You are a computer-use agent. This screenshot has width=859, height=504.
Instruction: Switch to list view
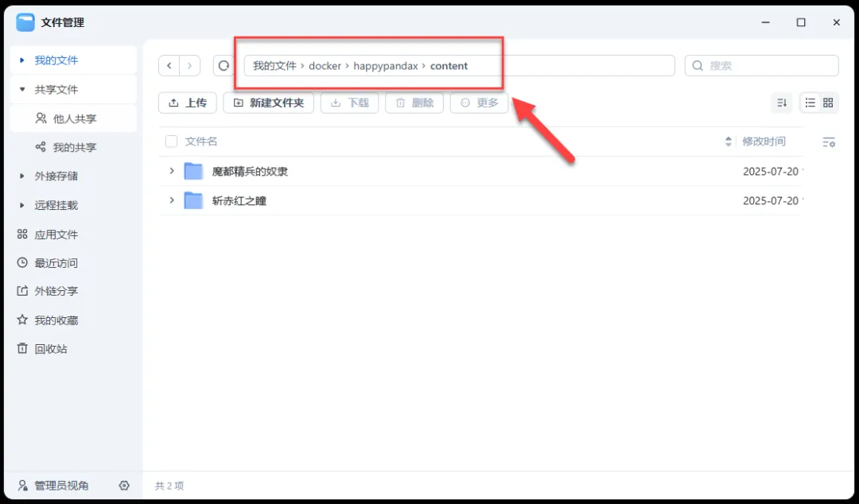pyautogui.click(x=810, y=103)
